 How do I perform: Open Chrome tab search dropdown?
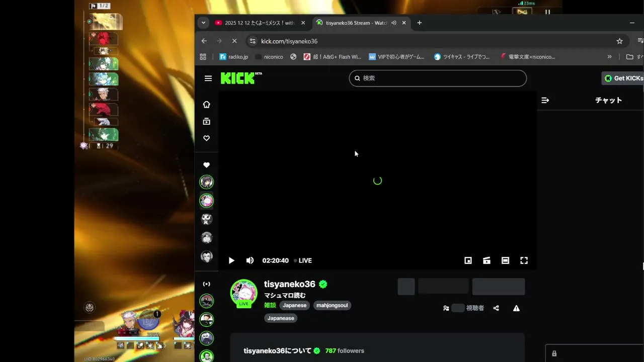click(x=203, y=23)
